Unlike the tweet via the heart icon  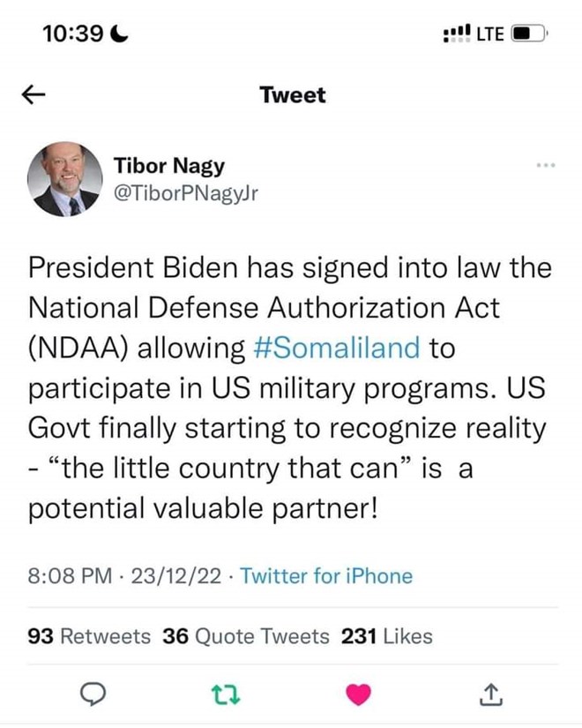(x=359, y=695)
